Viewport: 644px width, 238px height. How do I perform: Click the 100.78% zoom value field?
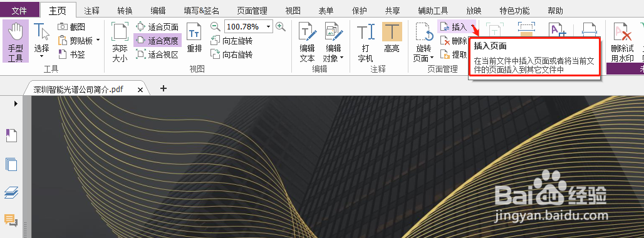[x=245, y=27]
